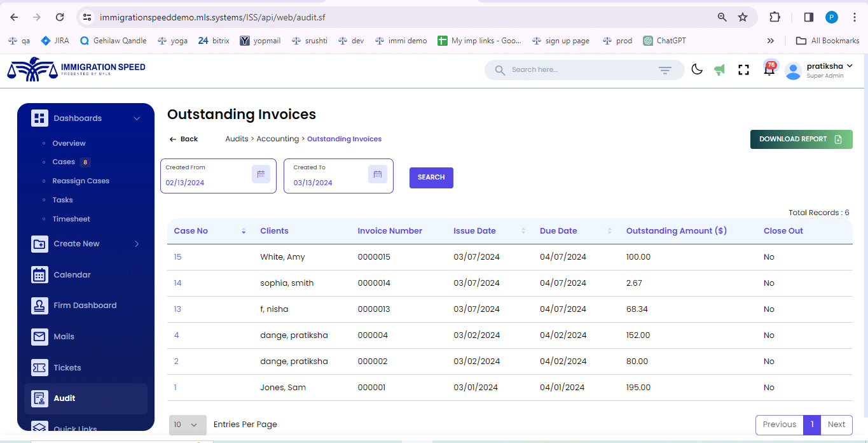Click the browser back arrow
Screen dimensions: 868x443
click(14, 17)
